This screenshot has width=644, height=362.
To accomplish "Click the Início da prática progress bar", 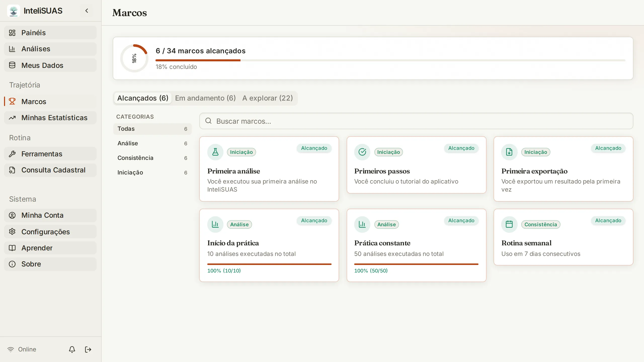I will pos(269,264).
